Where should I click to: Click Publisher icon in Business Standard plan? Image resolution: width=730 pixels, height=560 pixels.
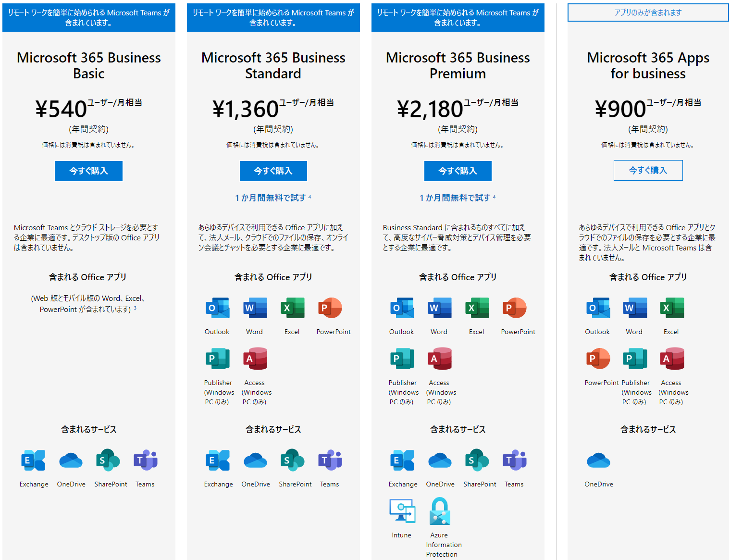tap(218, 359)
